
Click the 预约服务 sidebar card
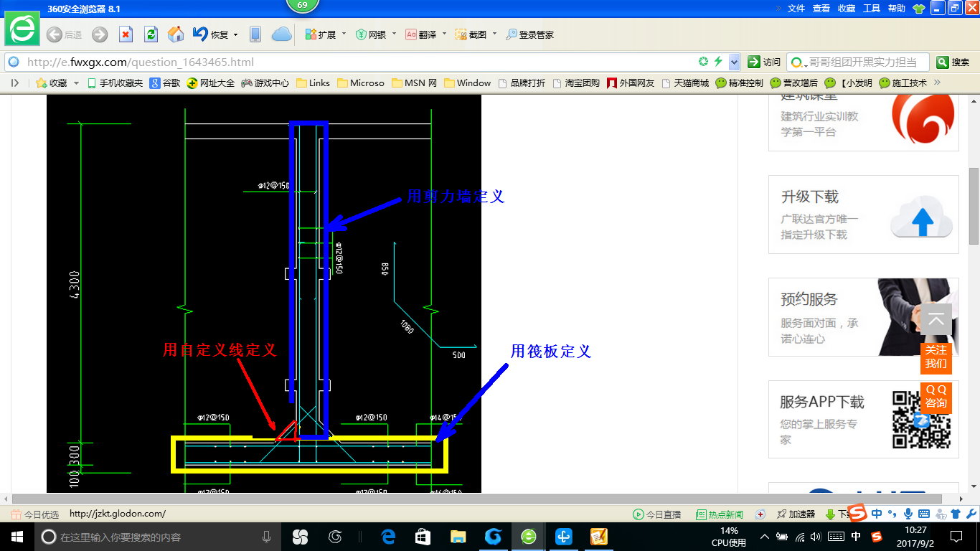(864, 317)
